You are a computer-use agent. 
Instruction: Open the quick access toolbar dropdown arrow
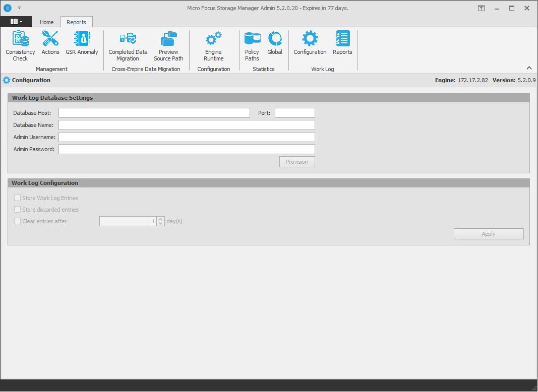coord(19,8)
